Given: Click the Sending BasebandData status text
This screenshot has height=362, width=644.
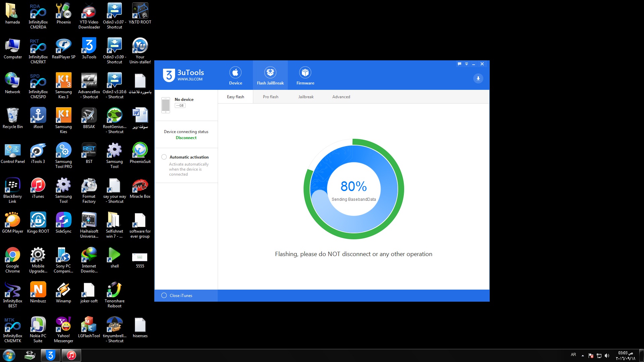Looking at the screenshot, I should [x=354, y=199].
